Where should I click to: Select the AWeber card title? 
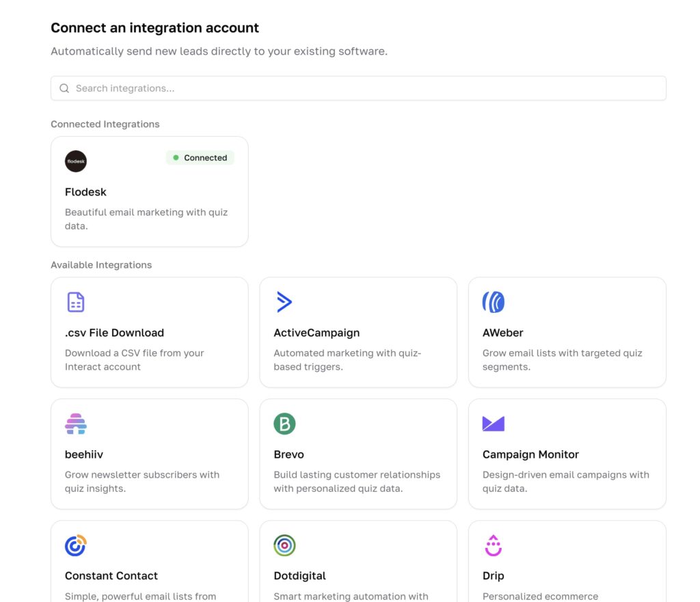point(502,333)
